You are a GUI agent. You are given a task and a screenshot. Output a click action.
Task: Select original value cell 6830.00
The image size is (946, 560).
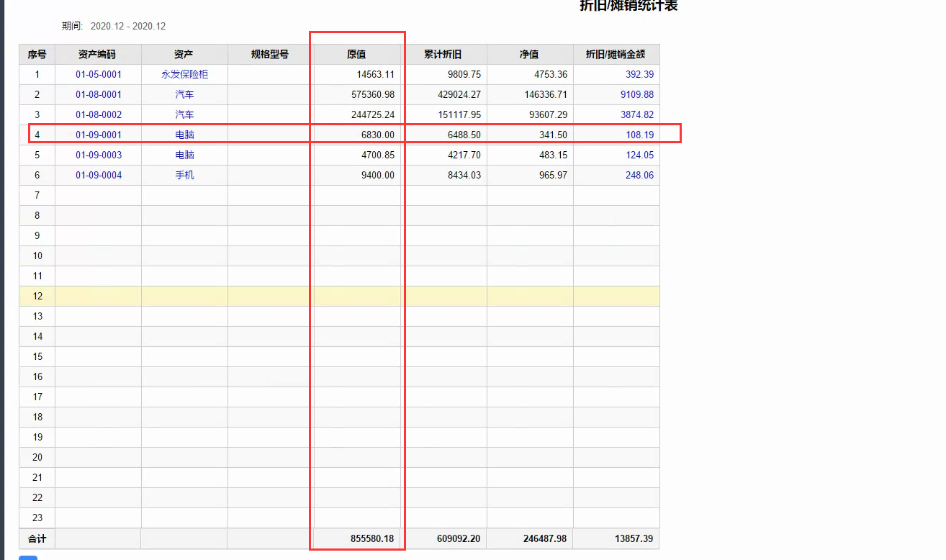pyautogui.click(x=357, y=135)
